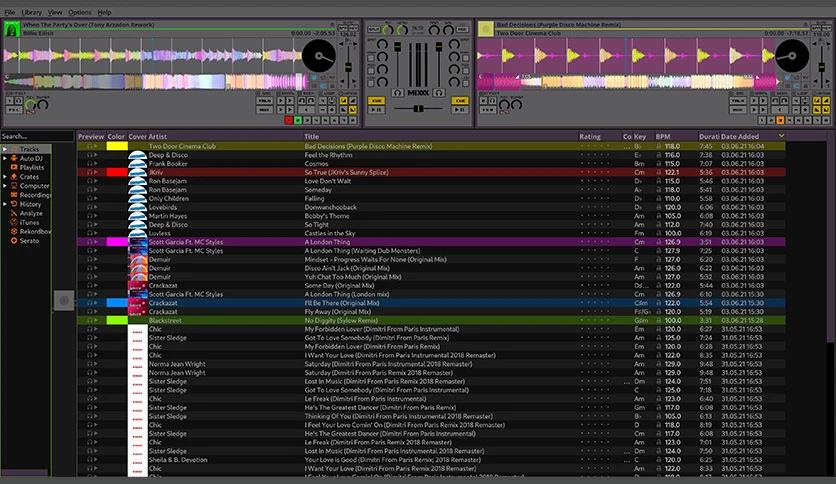Expand the Tracks tree node
This screenshot has width=836, height=484.
point(5,149)
